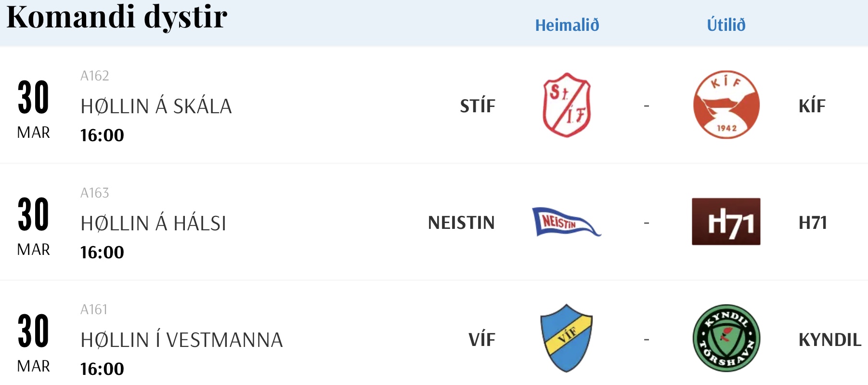This screenshot has height=385, width=868.
Task: Click the Útilið column header
Action: pyautogui.click(x=726, y=25)
